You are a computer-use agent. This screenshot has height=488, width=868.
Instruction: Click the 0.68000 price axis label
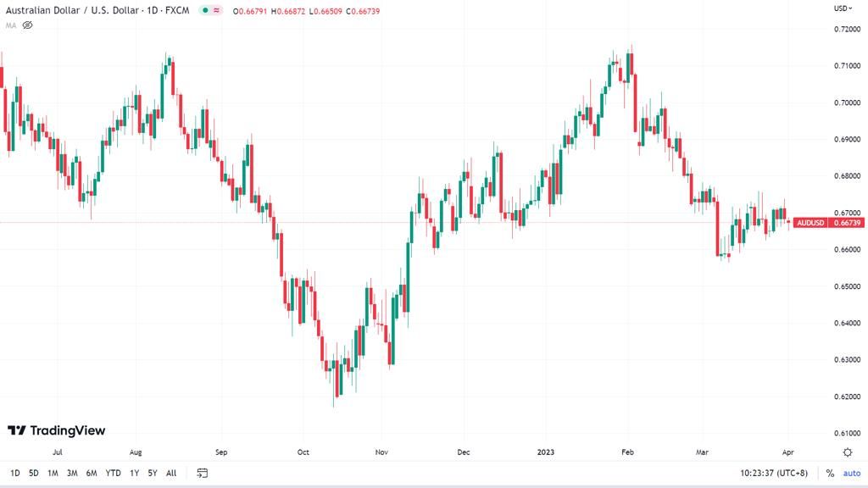(x=847, y=176)
